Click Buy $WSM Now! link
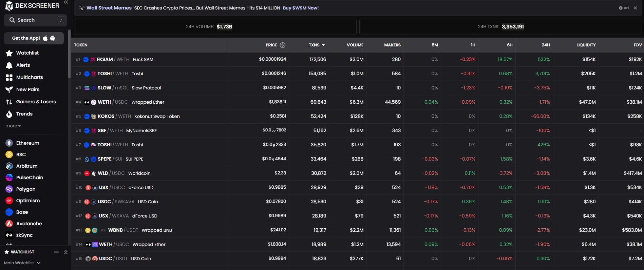The image size is (644, 270). click(301, 8)
